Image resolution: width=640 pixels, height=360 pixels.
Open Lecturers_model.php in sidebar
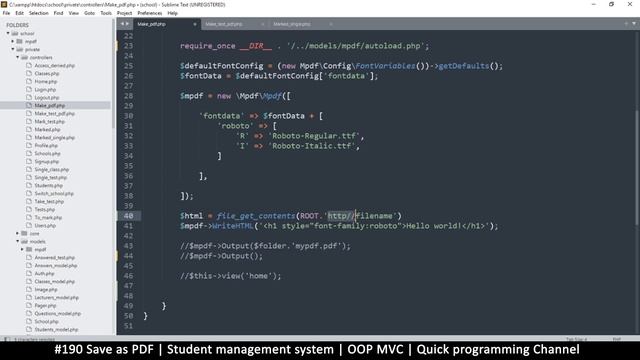click(x=56, y=298)
